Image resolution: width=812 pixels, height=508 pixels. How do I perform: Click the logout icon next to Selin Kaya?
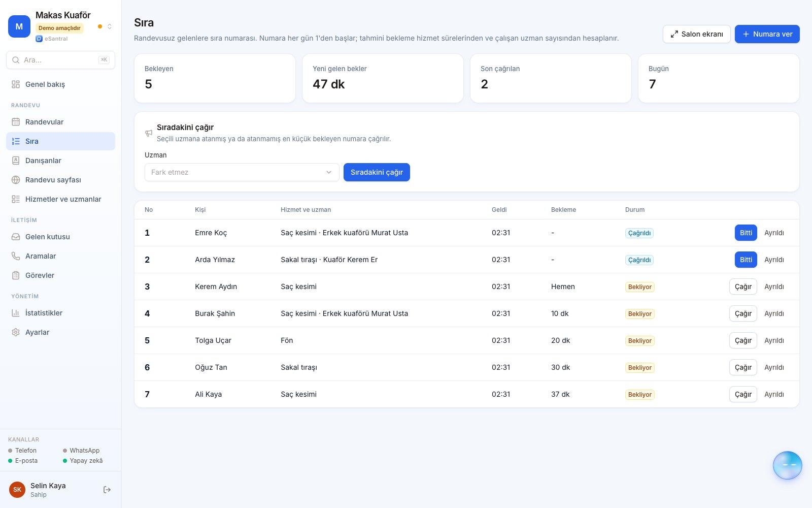pyautogui.click(x=107, y=490)
